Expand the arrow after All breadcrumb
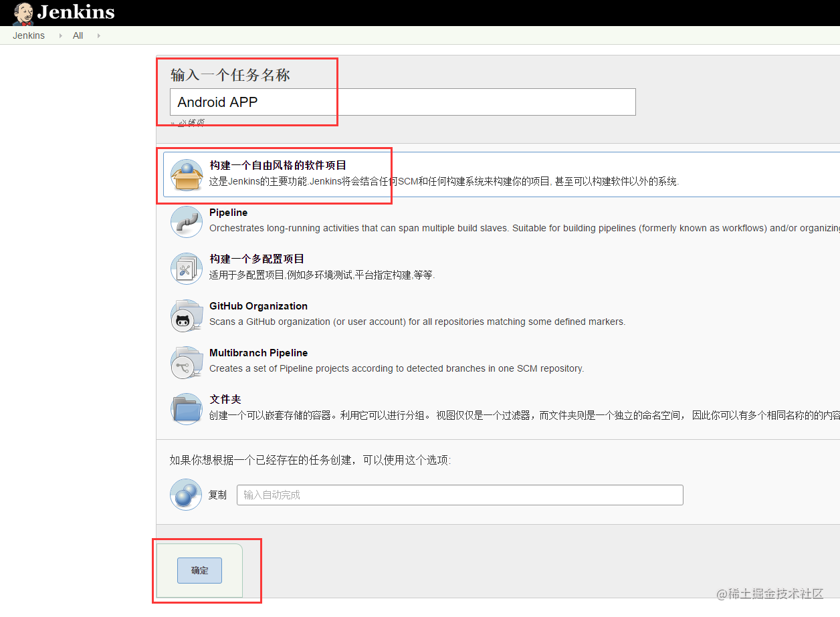This screenshot has width=840, height=617. click(98, 35)
